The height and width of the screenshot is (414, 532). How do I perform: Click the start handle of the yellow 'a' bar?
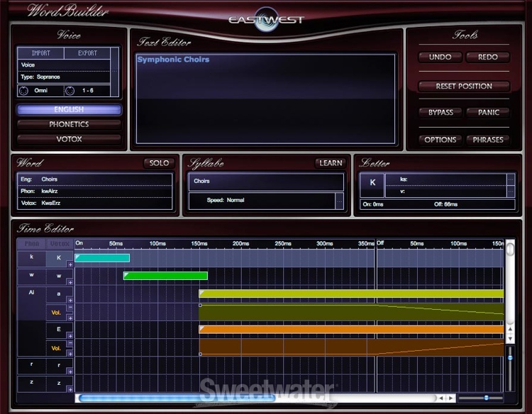coord(202,292)
